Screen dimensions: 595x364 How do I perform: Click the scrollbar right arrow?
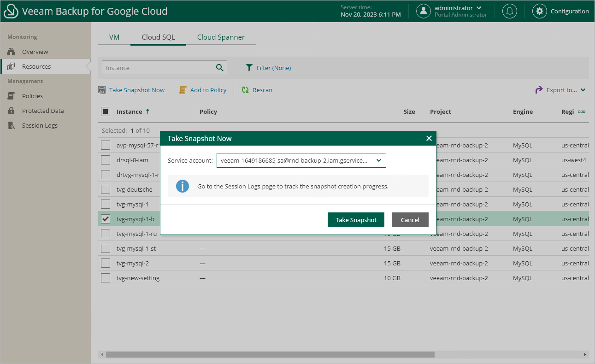pos(586,355)
